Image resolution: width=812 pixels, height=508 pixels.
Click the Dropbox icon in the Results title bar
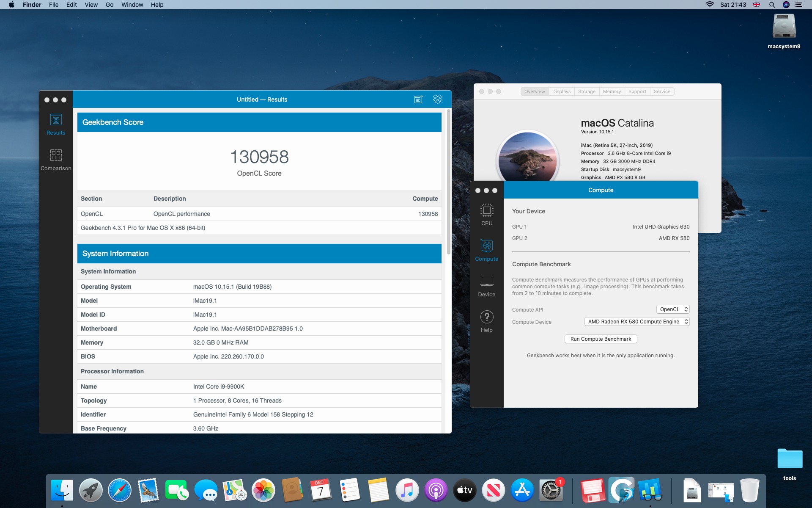coord(438,99)
